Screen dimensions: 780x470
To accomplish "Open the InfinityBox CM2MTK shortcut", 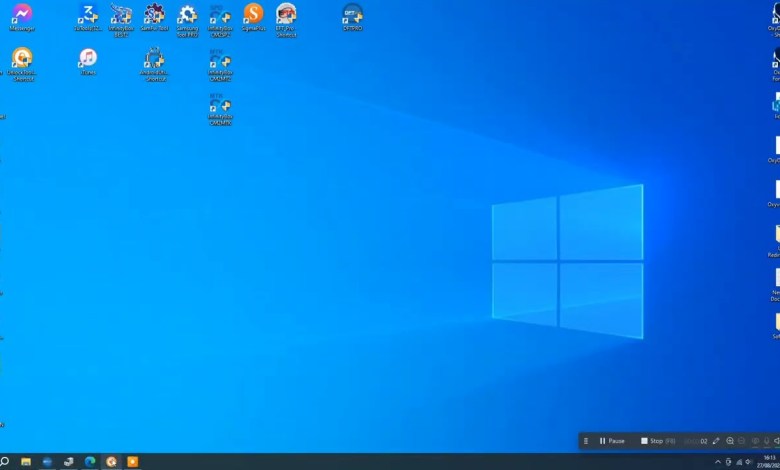I will tap(220, 106).
